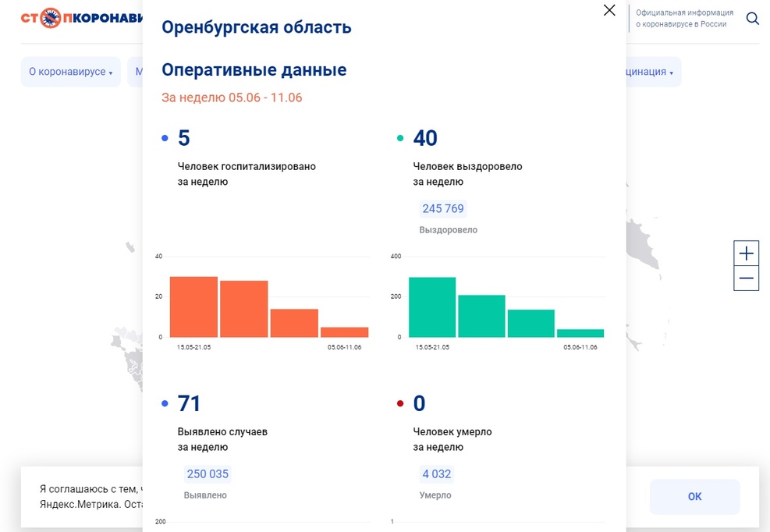The height and width of the screenshot is (532, 770).
Task: Click tallest orange bar for 15.05-21.05
Action: click(193, 307)
